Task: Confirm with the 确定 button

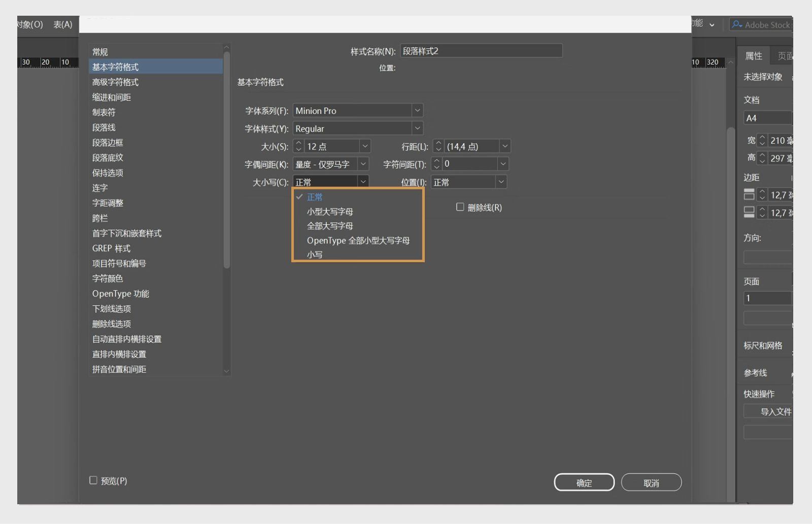Action: click(584, 482)
